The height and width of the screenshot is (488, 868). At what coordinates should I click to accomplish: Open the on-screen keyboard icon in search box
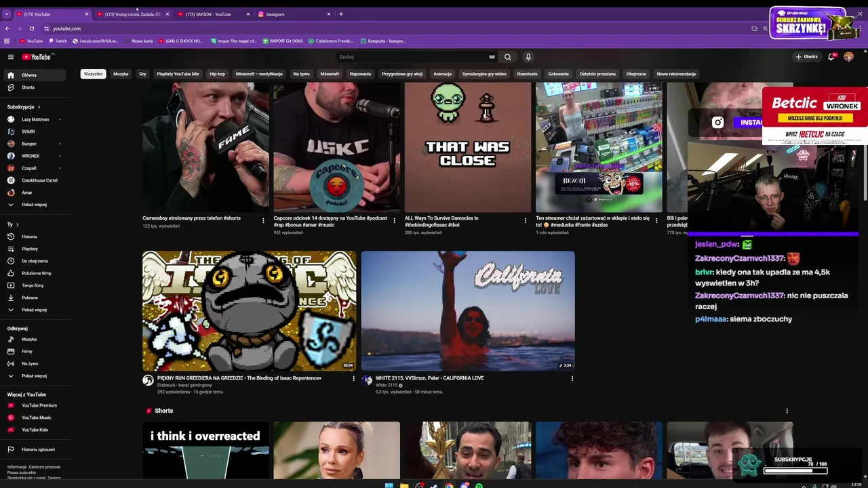(492, 57)
